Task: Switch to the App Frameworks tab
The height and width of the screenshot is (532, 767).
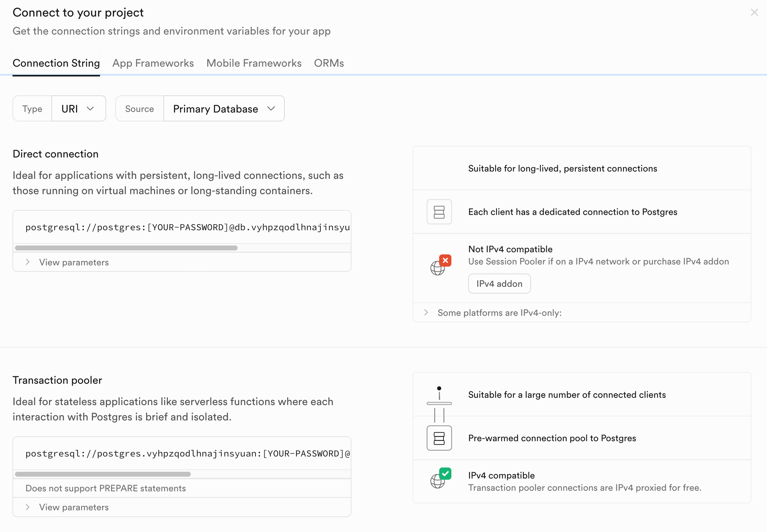Action: (x=153, y=62)
